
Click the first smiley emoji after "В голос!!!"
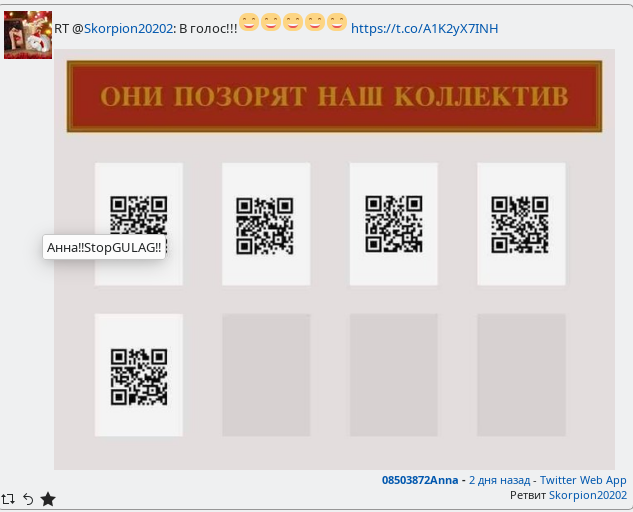[248, 22]
